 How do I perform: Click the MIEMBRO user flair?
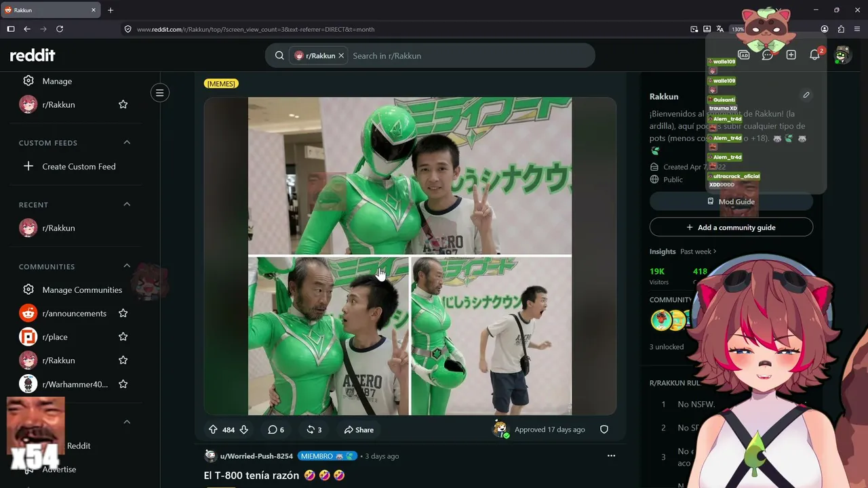point(328,456)
